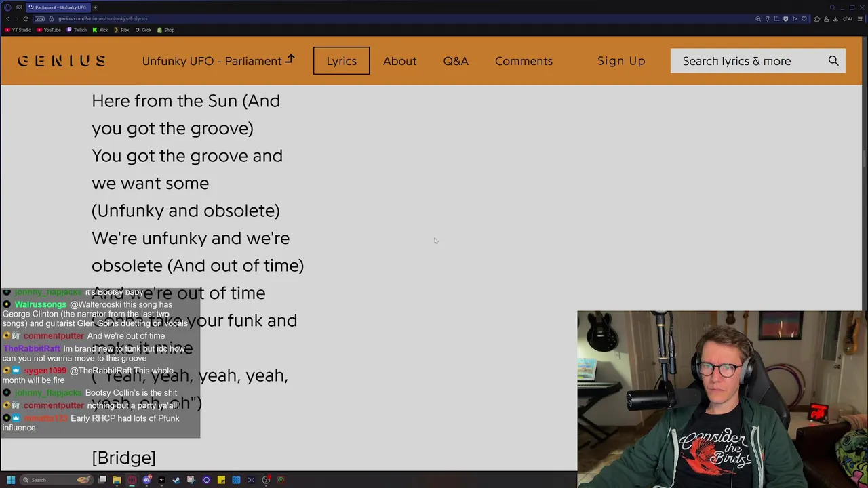The height and width of the screenshot is (488, 868).
Task: Open the downloads icon in browser toolbar
Action: tap(835, 19)
